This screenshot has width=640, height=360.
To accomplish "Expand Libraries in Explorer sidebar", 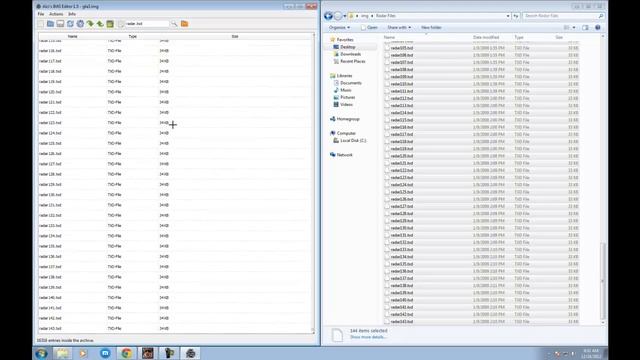I will click(344, 76).
